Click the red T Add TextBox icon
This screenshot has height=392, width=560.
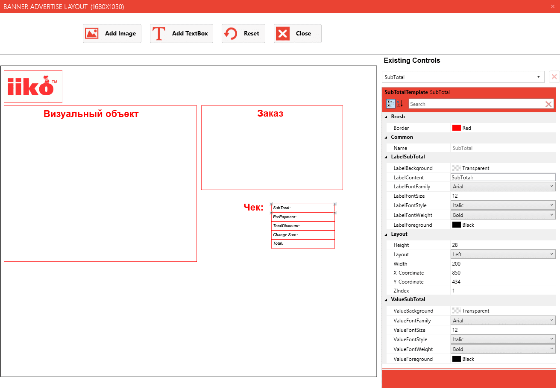point(159,33)
